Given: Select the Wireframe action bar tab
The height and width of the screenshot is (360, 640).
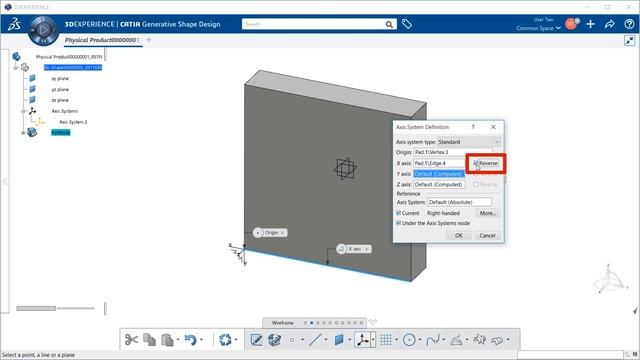Looking at the screenshot, I should point(282,323).
